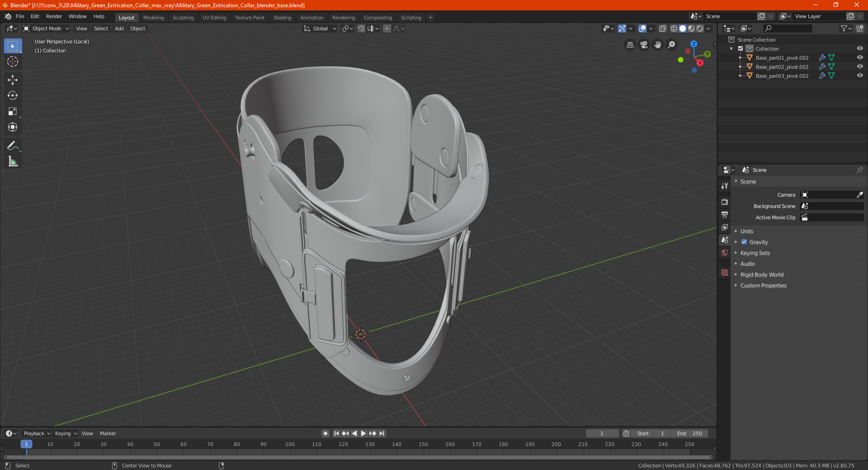Open the Tool properties tab
868x470 pixels.
pyautogui.click(x=725, y=186)
